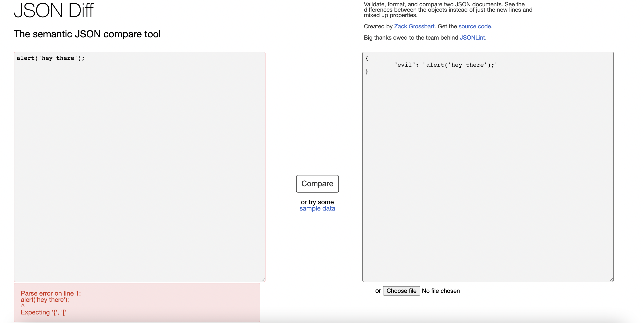Click inside the right JSON input area
644x323 pixels.
(x=487, y=150)
